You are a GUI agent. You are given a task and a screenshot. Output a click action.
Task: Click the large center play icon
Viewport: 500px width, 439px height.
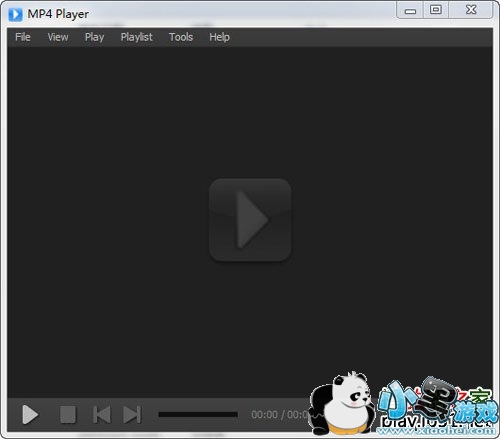point(250,220)
